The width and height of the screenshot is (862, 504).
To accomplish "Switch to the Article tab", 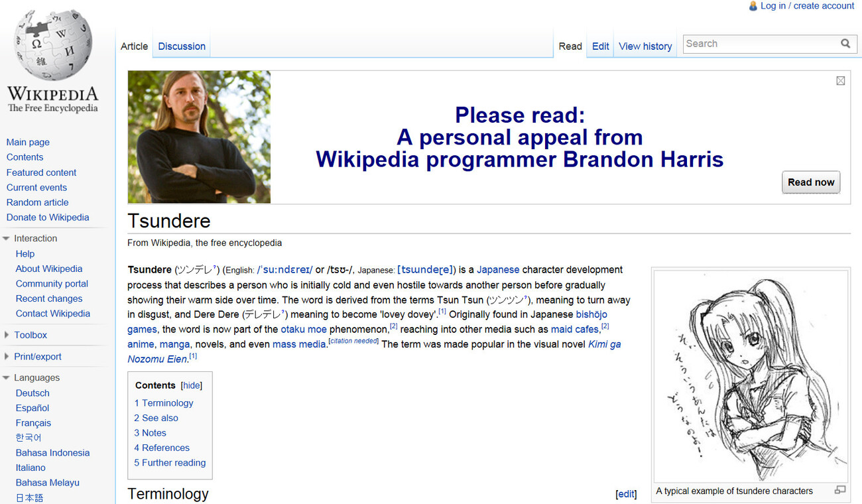I will [134, 46].
